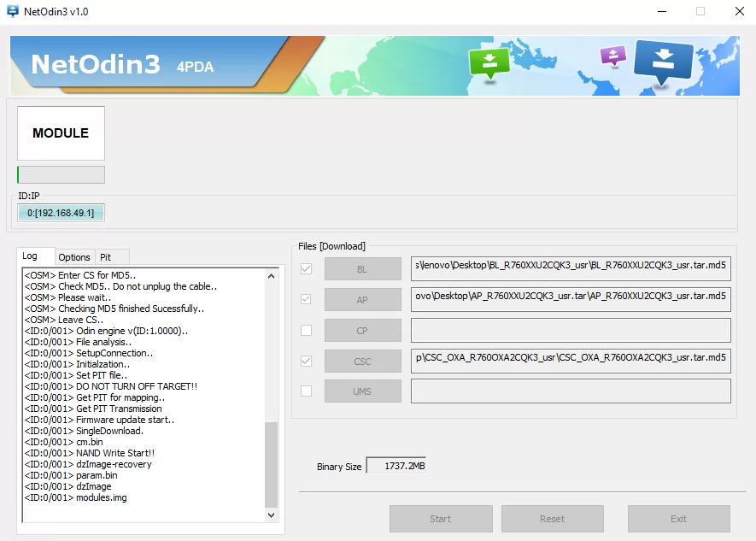Open the Pit tab
756x541 pixels.
tap(106, 257)
